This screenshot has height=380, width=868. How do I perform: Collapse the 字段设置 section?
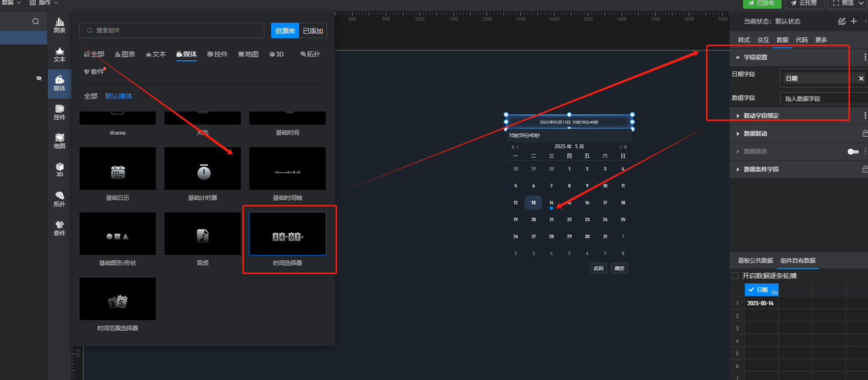tap(738, 57)
